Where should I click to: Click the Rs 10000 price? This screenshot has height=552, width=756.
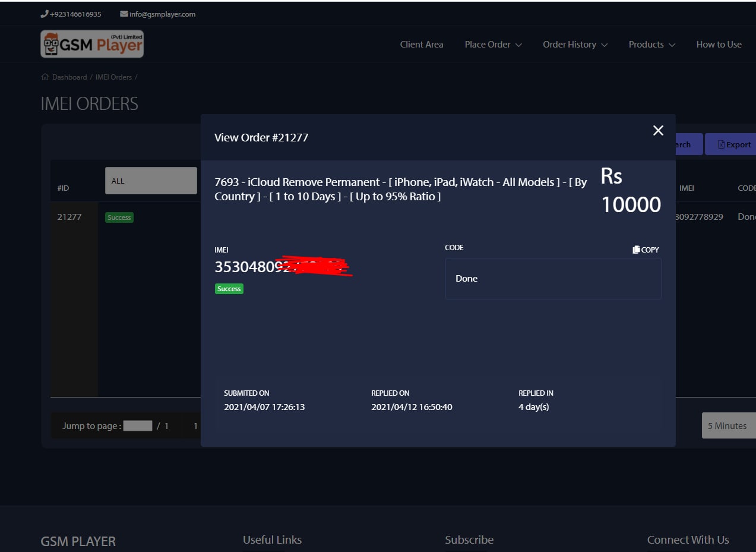pyautogui.click(x=631, y=190)
